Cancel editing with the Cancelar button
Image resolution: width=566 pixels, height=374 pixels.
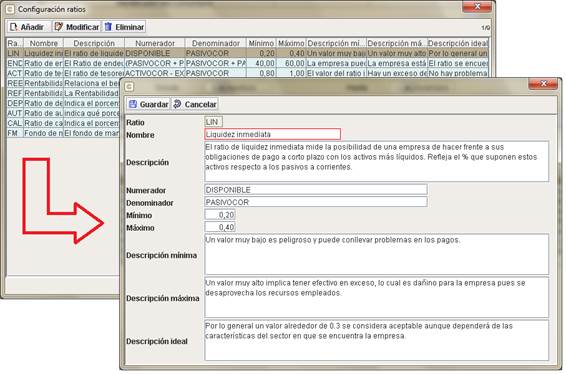pyautogui.click(x=195, y=104)
